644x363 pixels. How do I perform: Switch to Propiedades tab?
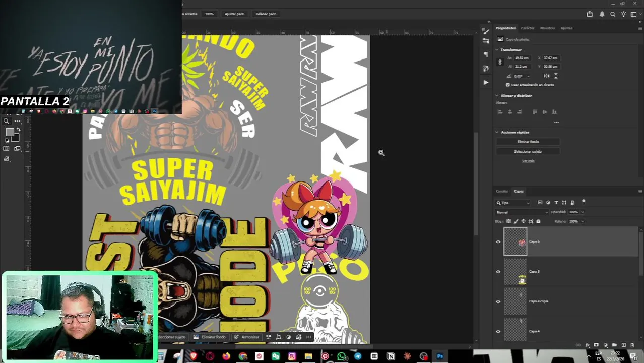click(505, 28)
